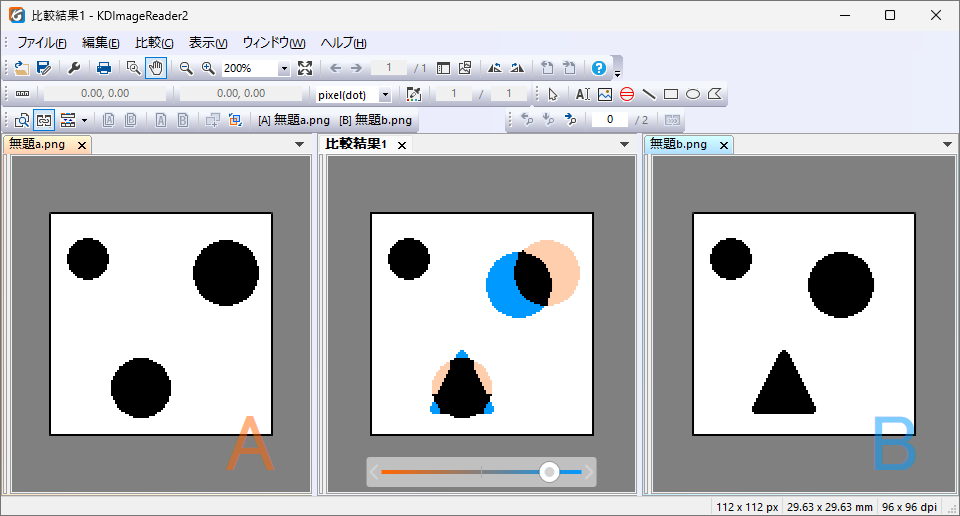Close the 無題b.png tab

pyautogui.click(x=724, y=145)
